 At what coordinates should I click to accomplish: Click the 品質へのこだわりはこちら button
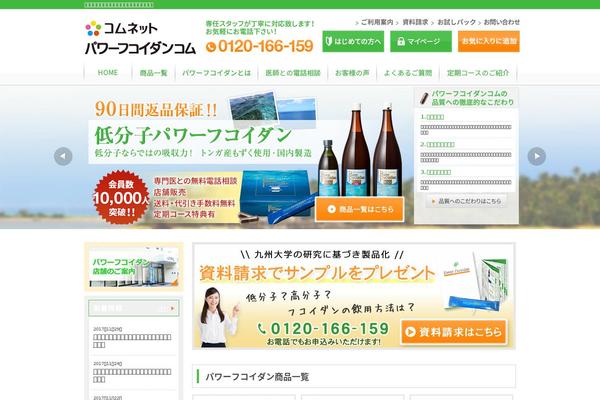click(466, 201)
